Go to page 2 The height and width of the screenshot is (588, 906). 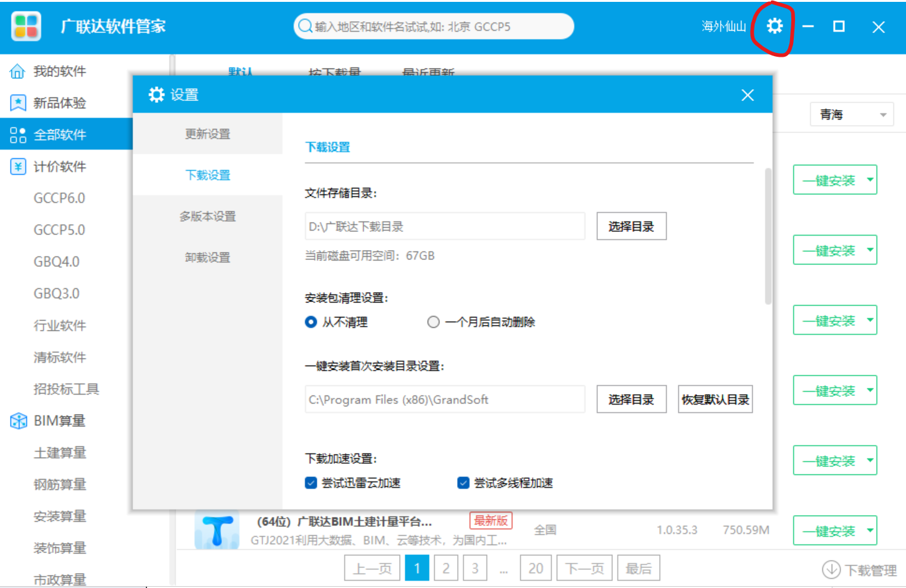point(446,569)
